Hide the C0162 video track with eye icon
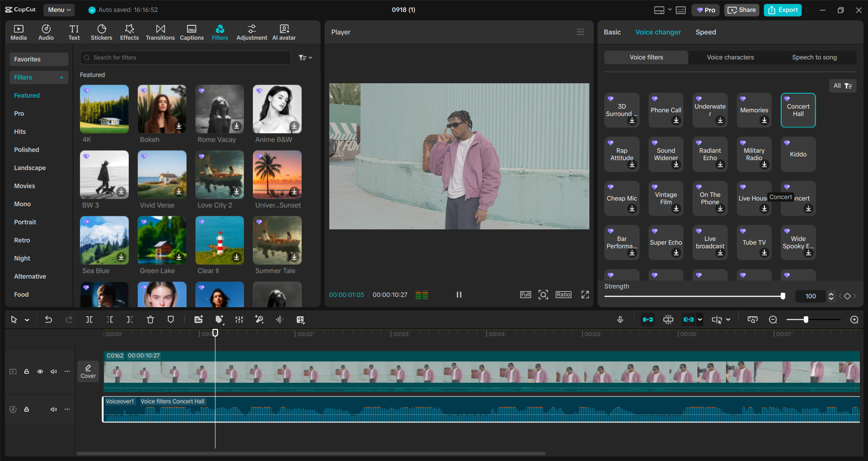Image resolution: width=868 pixels, height=461 pixels. click(40, 371)
